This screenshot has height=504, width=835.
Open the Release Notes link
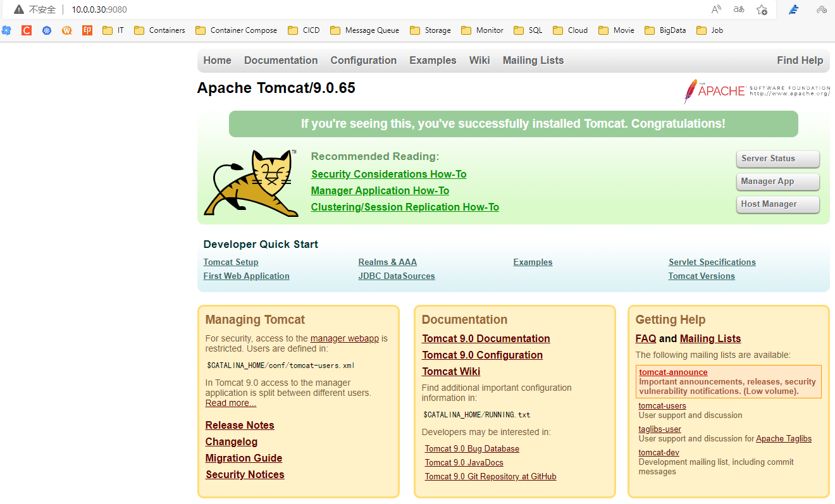pos(240,425)
